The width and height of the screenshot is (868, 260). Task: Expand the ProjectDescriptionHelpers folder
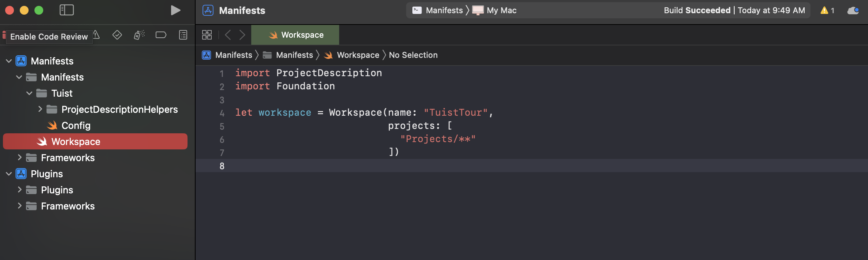[x=40, y=109]
